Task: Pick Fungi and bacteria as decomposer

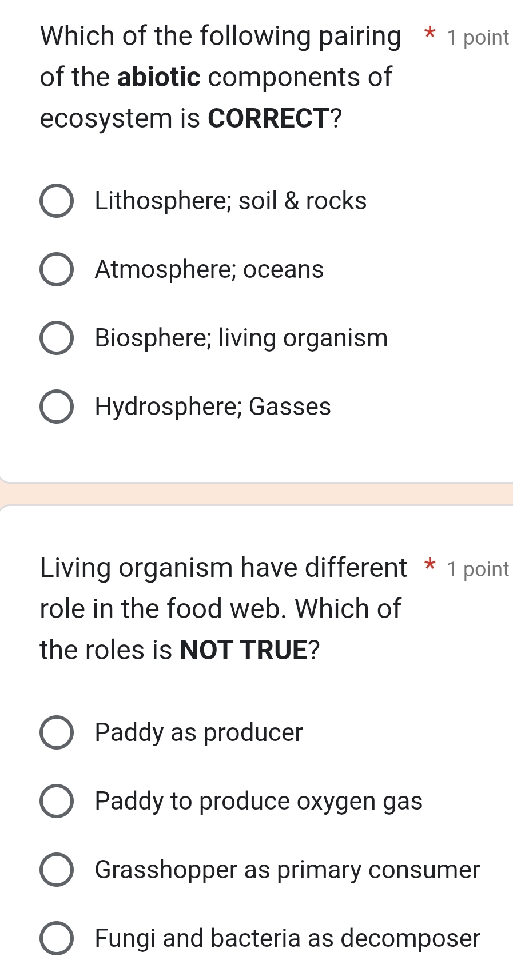Action: (56, 938)
